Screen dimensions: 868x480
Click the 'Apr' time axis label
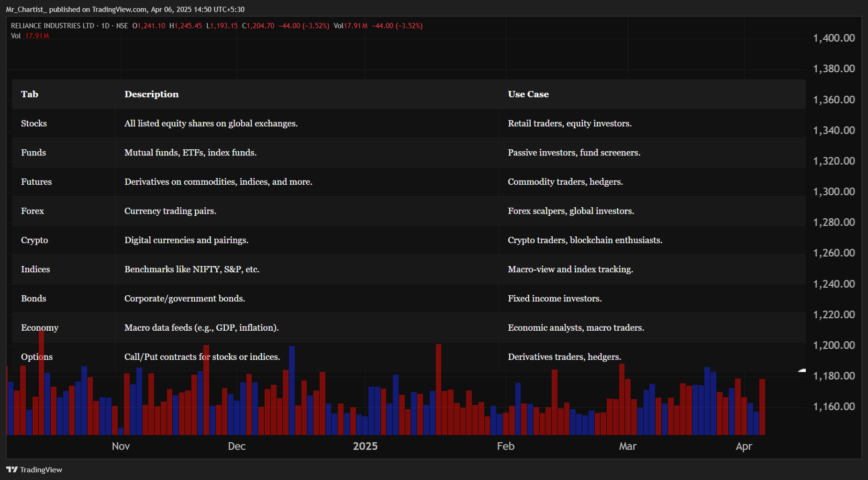coord(744,447)
